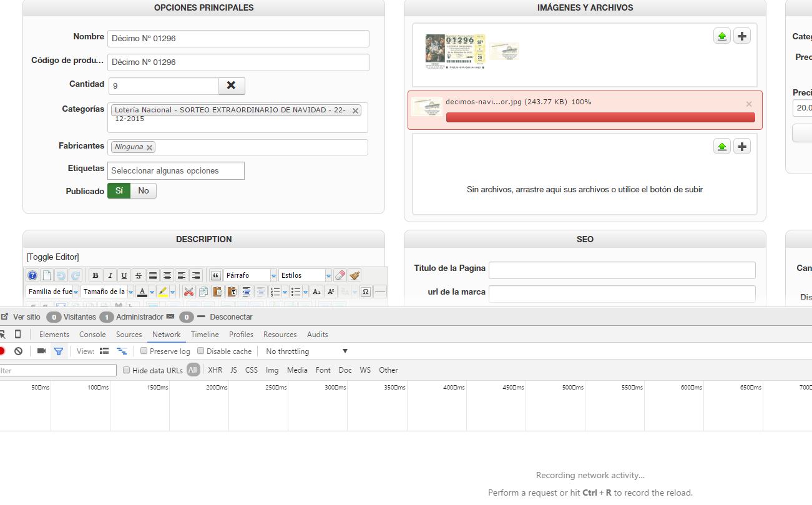The image size is (812, 505).
Task: Toggle DevTools device mode phone icon
Action: [x=17, y=334]
